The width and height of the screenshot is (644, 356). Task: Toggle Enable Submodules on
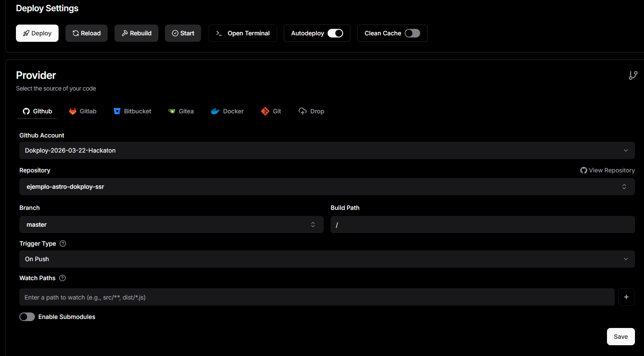tap(27, 317)
